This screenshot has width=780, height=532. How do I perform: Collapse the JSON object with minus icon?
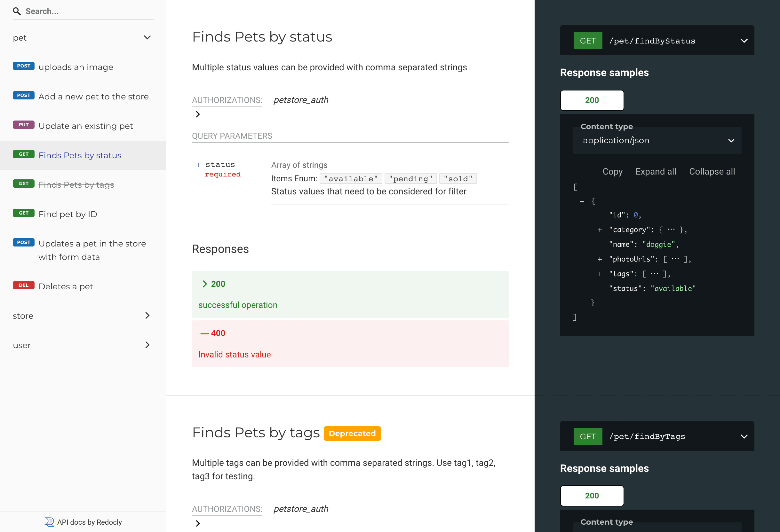click(582, 202)
